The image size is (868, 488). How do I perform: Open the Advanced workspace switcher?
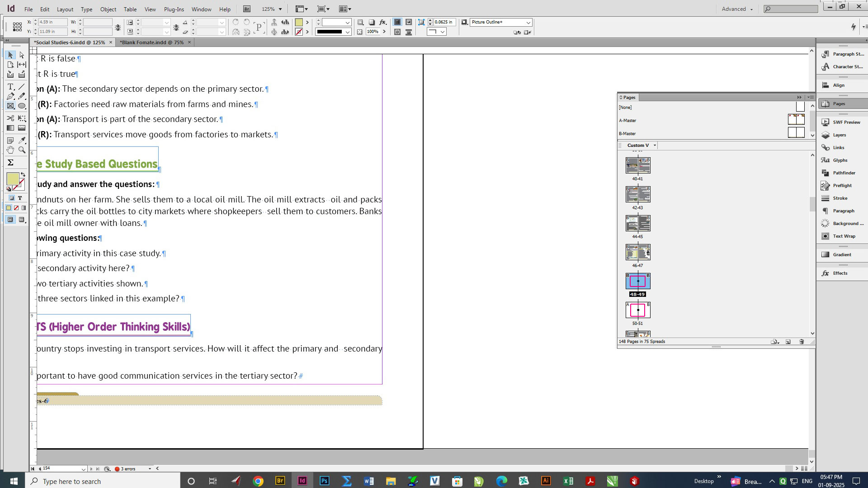(x=737, y=9)
